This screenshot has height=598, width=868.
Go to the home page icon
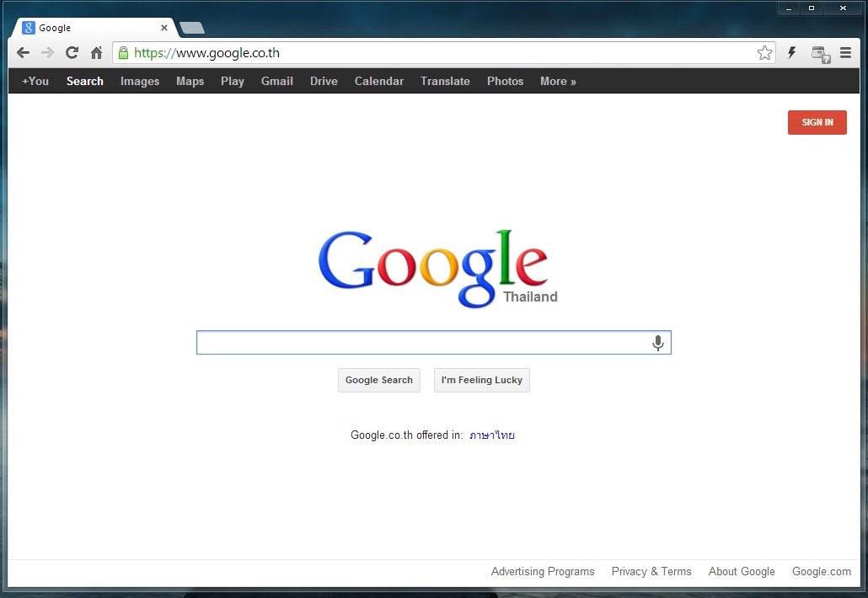pyautogui.click(x=96, y=53)
